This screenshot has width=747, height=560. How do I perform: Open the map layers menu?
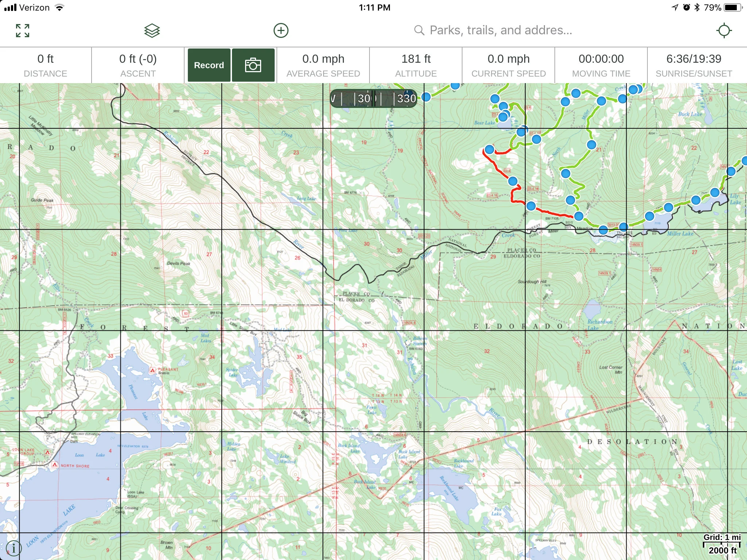[152, 31]
